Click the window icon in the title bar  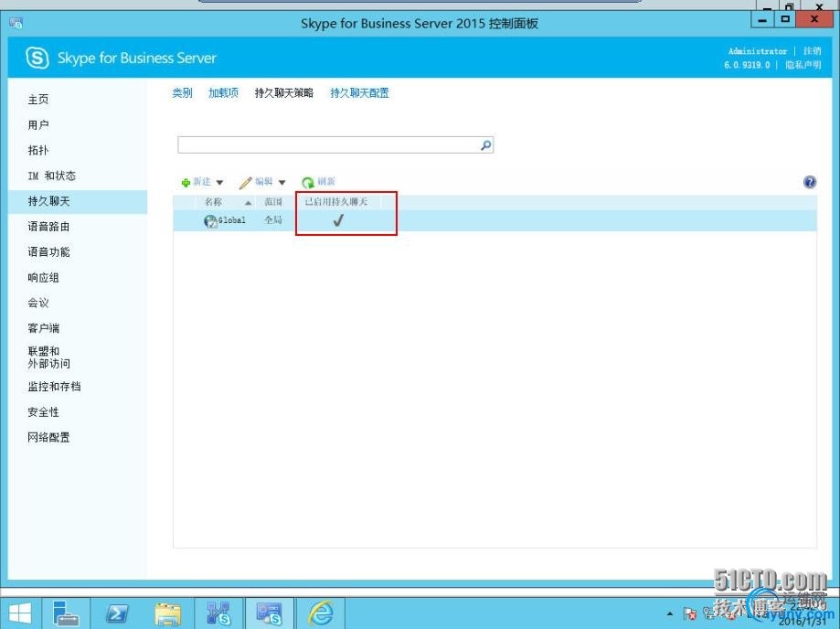click(x=16, y=23)
